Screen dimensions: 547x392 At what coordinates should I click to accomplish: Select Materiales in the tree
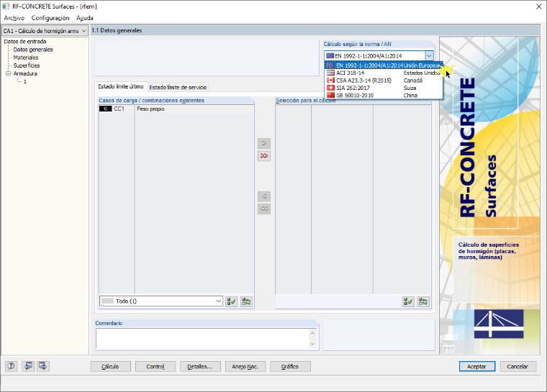tap(25, 58)
